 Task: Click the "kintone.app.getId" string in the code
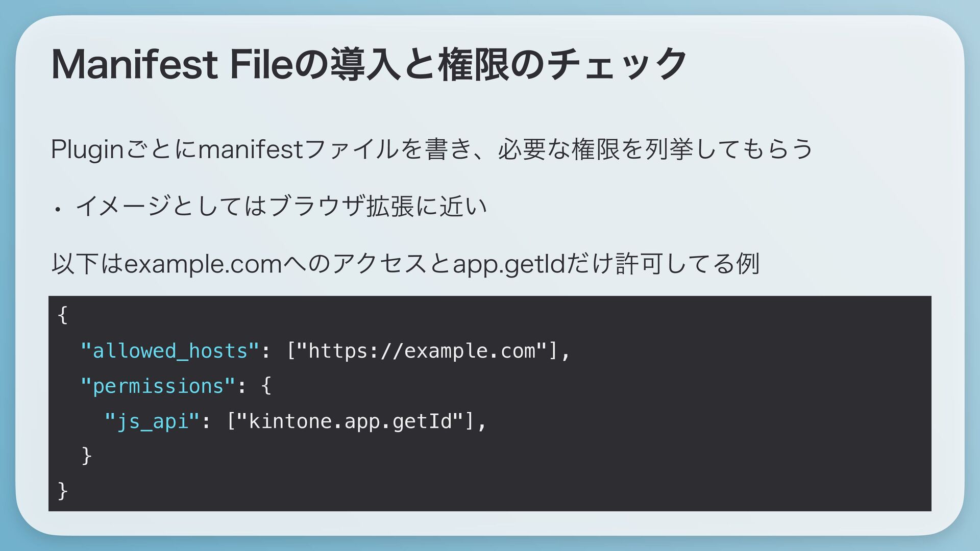pyautogui.click(x=350, y=421)
